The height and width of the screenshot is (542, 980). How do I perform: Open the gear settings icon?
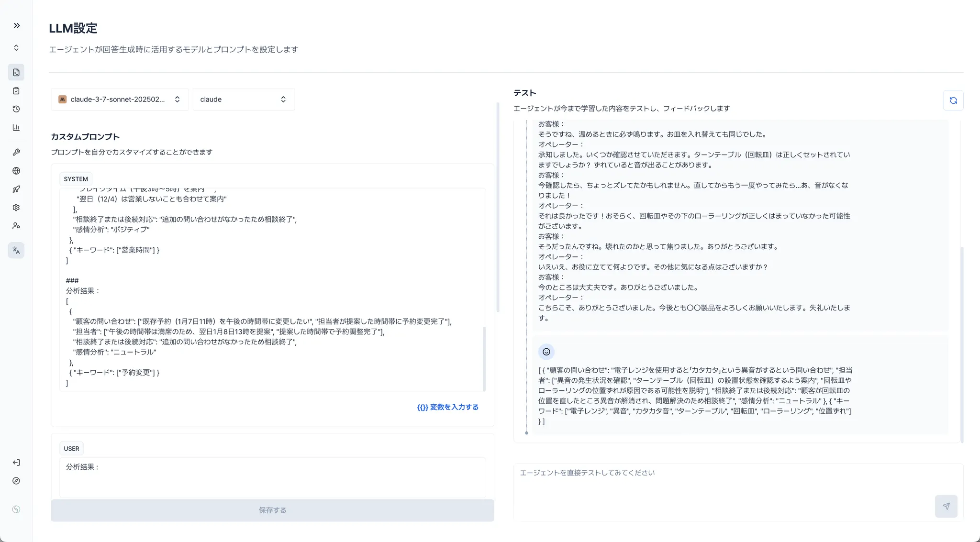(x=16, y=208)
